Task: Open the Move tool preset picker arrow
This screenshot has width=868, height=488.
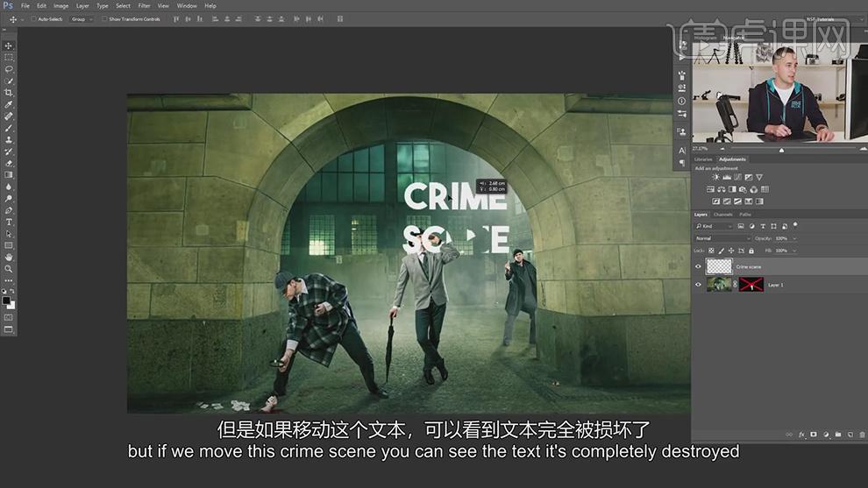Action: click(x=22, y=19)
